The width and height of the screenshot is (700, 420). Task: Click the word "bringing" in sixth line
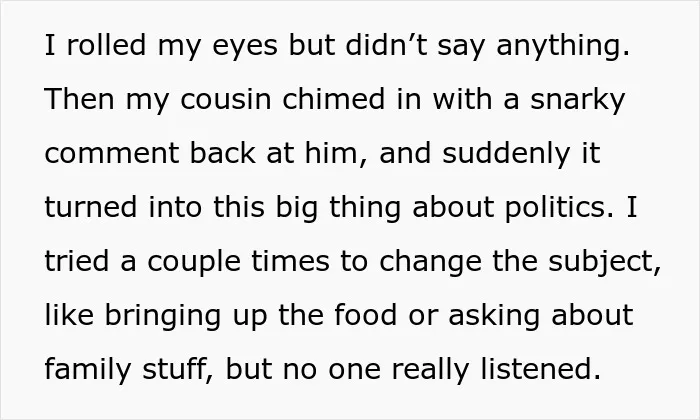[x=162, y=317]
